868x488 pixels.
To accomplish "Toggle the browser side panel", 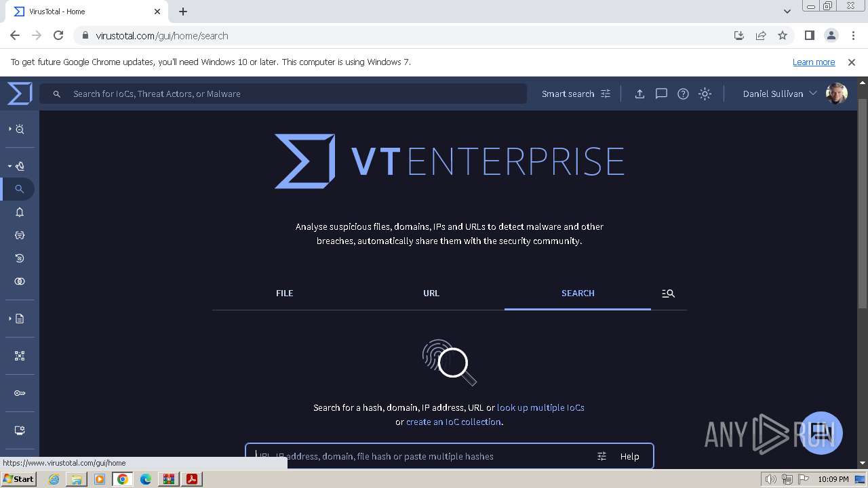I will [809, 35].
